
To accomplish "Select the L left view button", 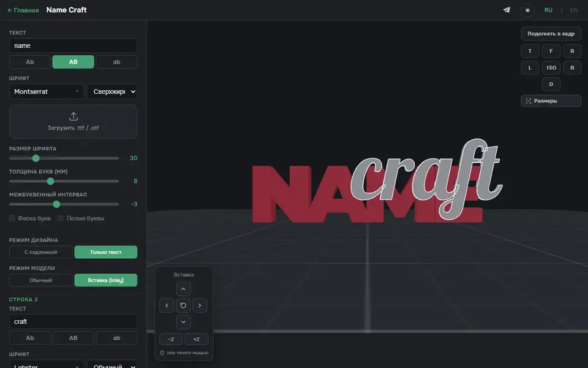I will (x=530, y=67).
